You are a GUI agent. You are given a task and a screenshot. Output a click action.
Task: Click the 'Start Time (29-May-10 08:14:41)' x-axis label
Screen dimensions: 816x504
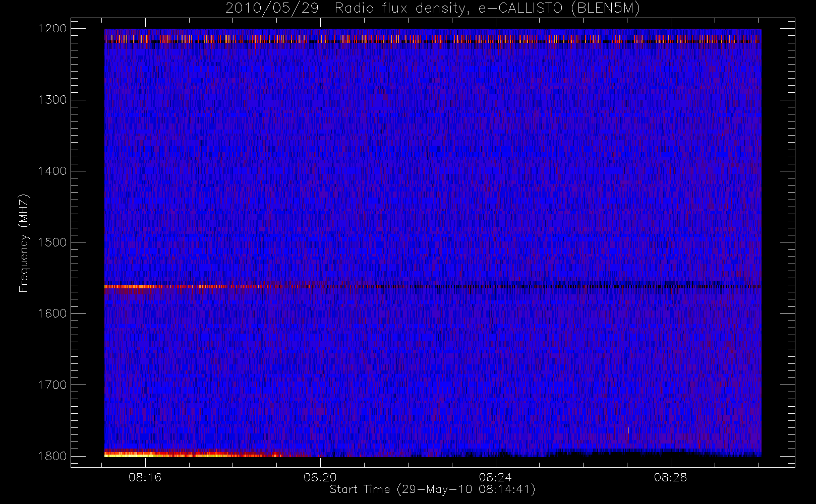pos(432,489)
